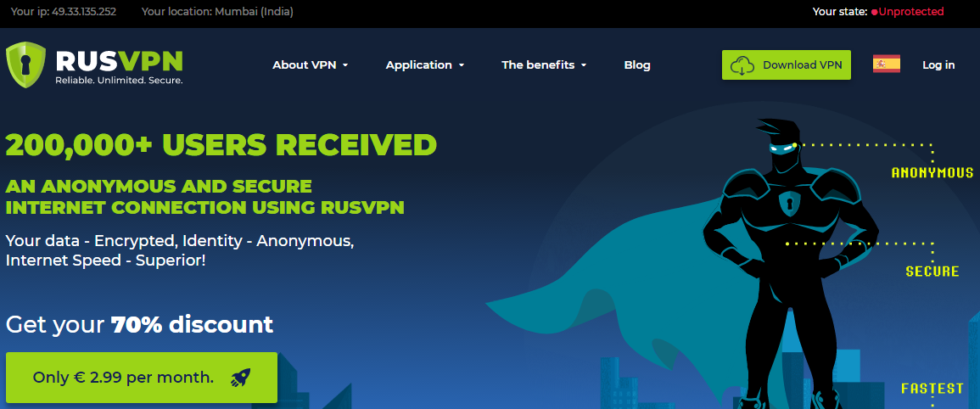Click INTERNET CONNECTION USING RUSVPN subheading

[205, 207]
